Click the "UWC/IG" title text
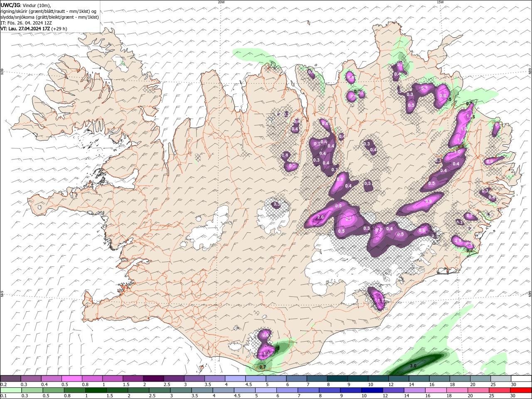This screenshot has width=532, height=399. point(10,5)
